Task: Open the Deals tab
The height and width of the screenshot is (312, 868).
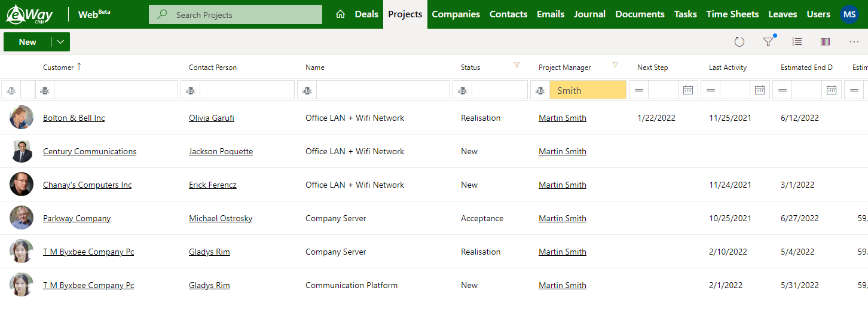Action: [366, 14]
